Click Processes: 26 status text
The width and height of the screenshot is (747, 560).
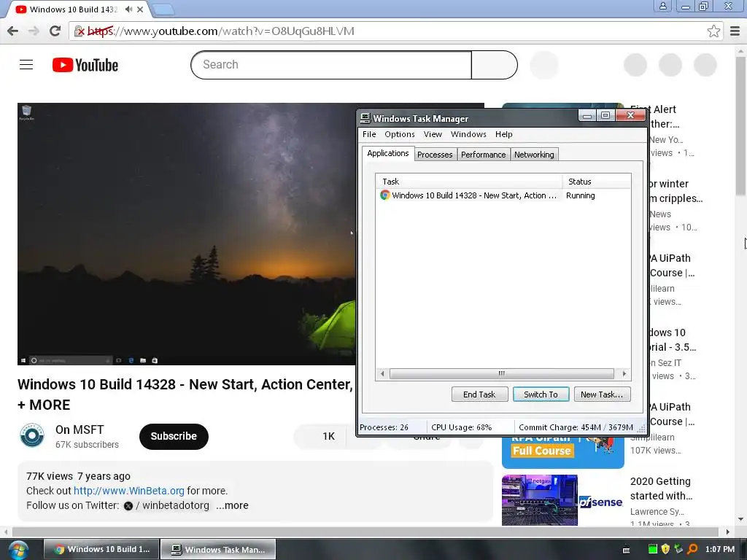tap(384, 427)
